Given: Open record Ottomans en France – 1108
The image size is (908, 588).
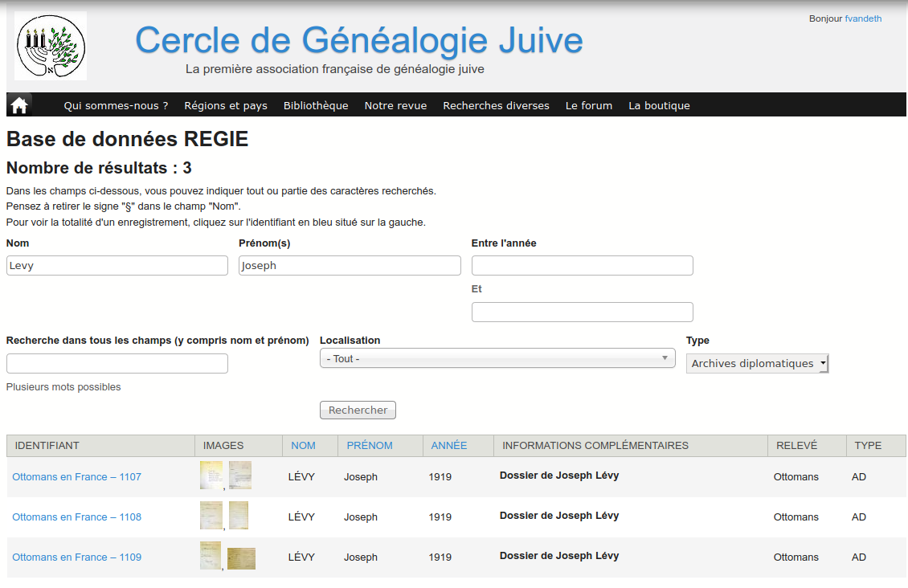Looking at the screenshot, I should click(x=76, y=517).
